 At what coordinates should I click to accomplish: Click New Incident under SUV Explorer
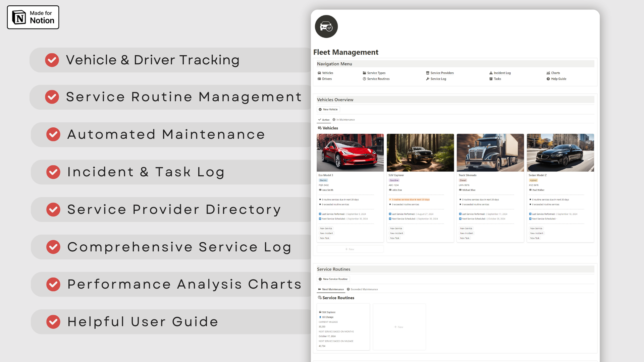(x=396, y=233)
